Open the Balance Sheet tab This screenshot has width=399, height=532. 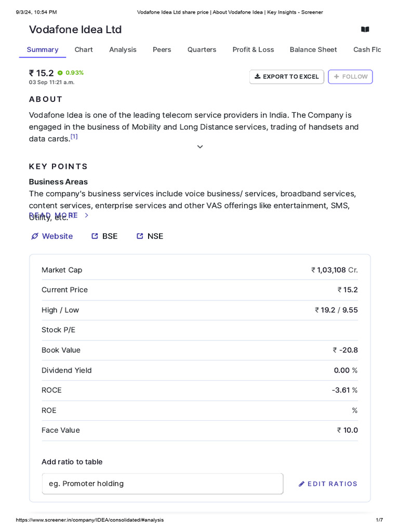(313, 49)
